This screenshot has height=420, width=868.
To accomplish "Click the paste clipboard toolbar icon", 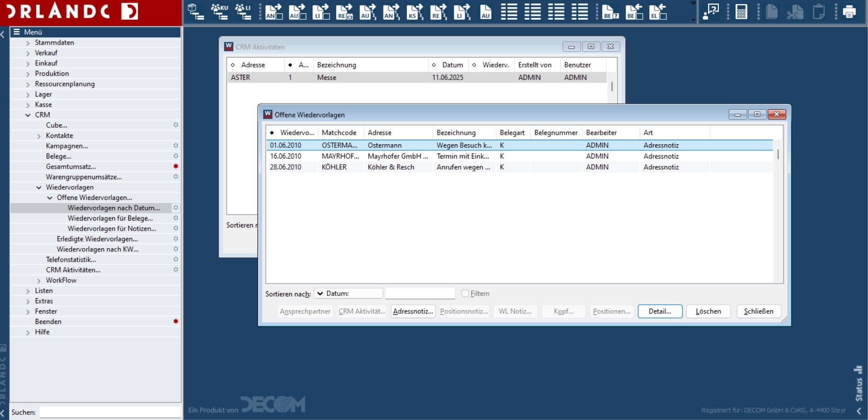I will point(818,11).
